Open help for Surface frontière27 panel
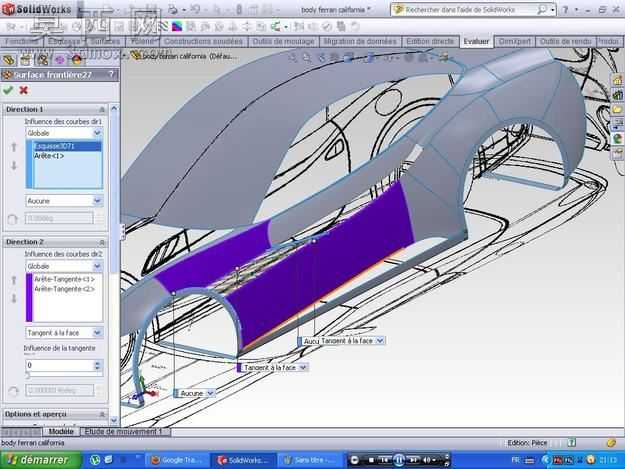The image size is (625, 469). [x=112, y=75]
